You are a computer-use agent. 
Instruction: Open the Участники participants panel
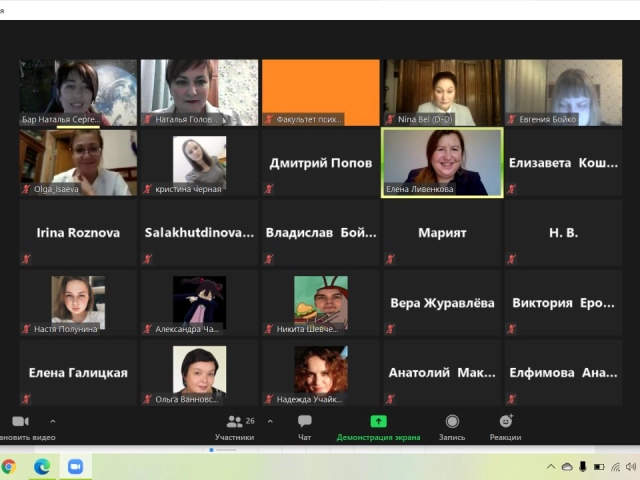pyautogui.click(x=234, y=427)
